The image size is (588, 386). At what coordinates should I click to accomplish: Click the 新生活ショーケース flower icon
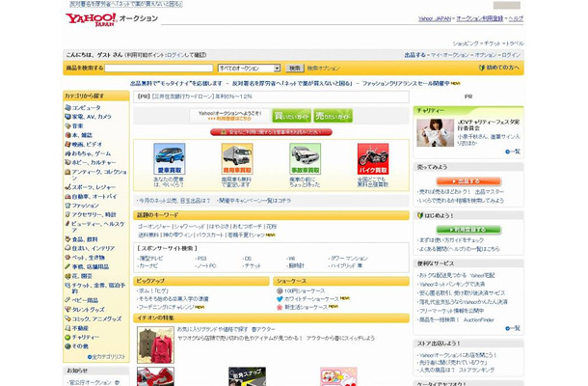(280, 307)
